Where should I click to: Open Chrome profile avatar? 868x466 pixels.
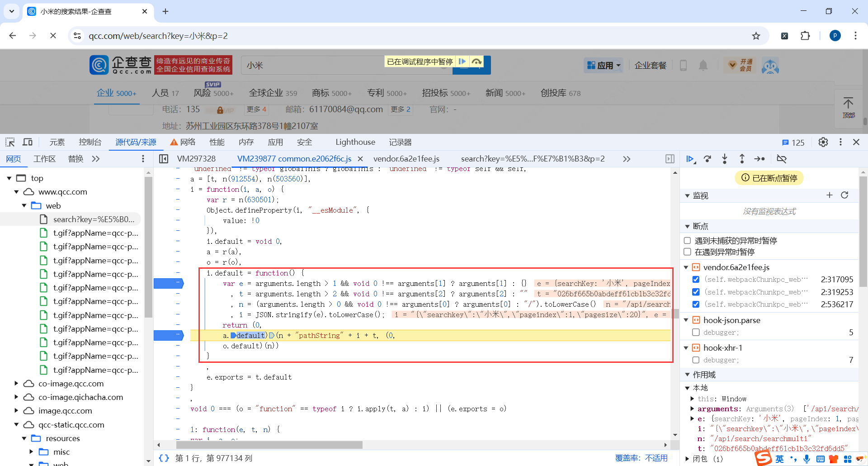835,36
